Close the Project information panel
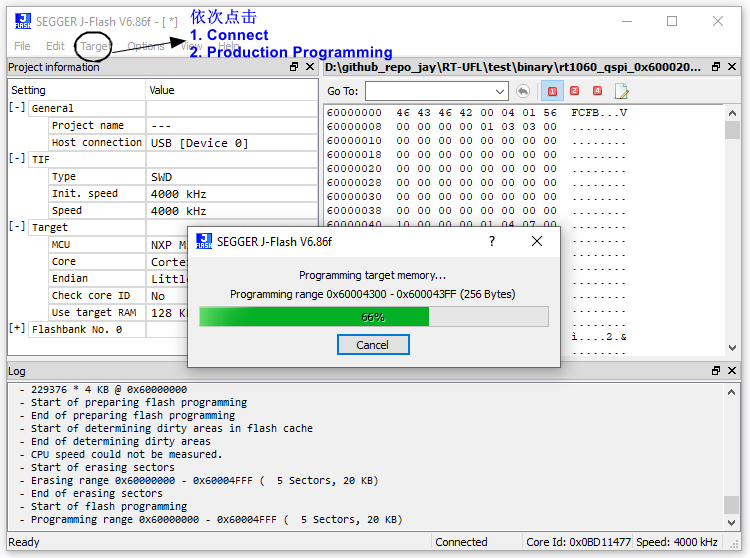 310,67
